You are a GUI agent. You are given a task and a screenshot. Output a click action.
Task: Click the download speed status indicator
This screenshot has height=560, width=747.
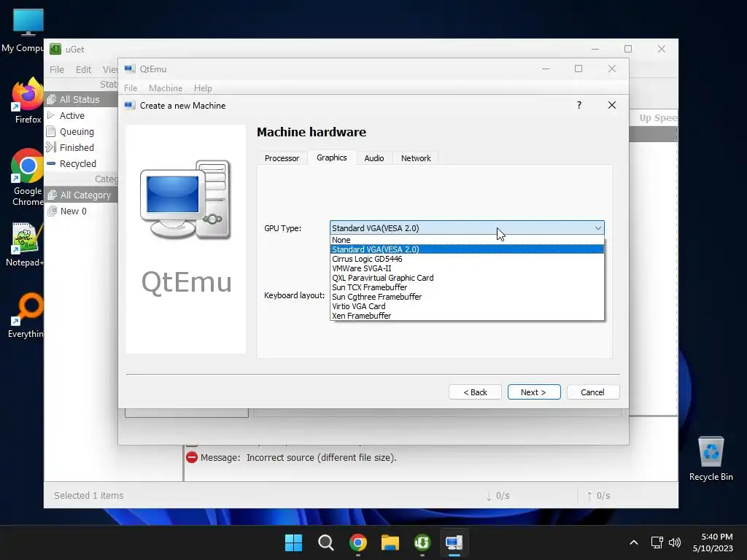coord(498,496)
